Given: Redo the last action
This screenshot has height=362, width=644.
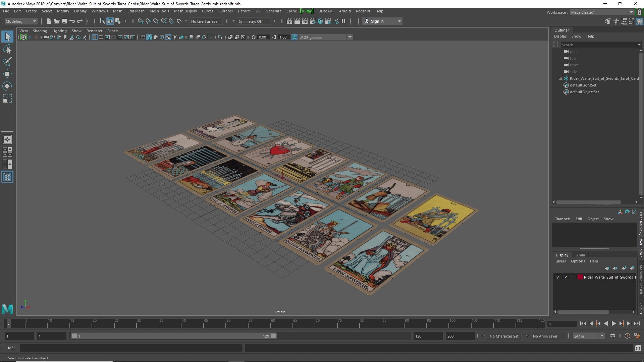Looking at the screenshot, I should click(80, 21).
